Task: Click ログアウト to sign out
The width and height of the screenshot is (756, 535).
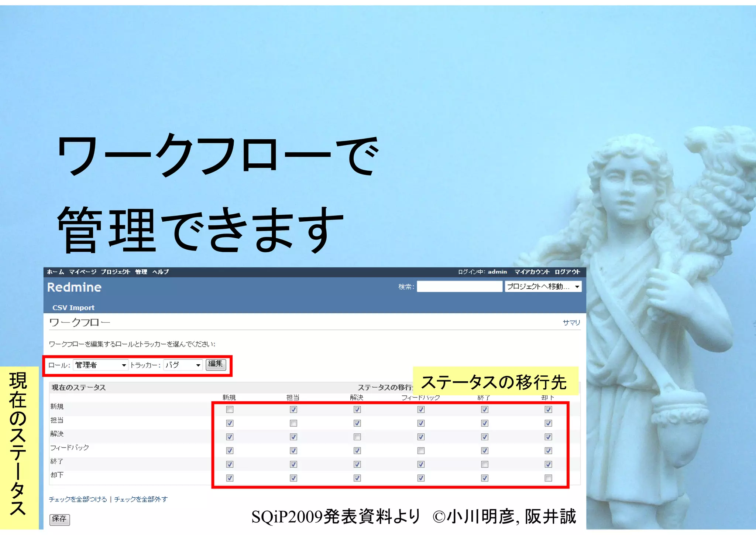Action: point(567,272)
